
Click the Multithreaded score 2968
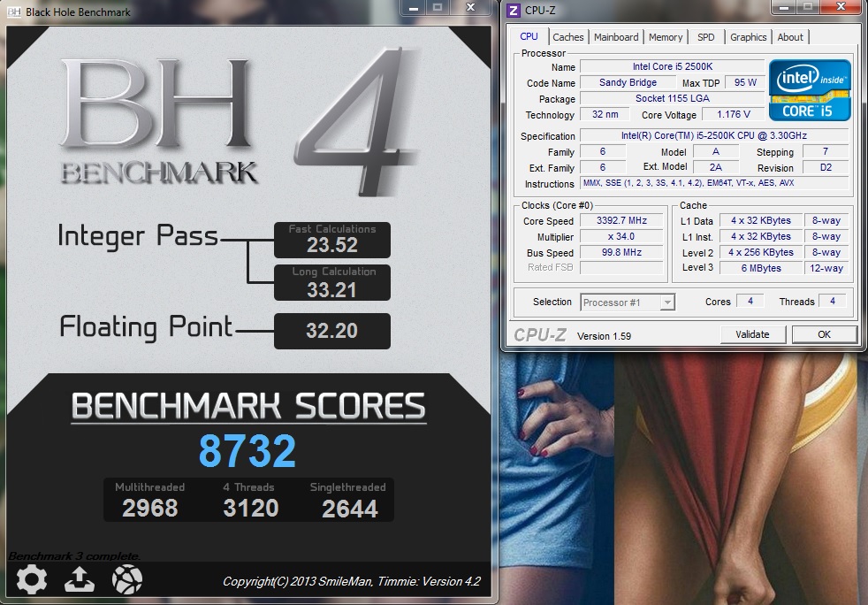[x=149, y=508]
